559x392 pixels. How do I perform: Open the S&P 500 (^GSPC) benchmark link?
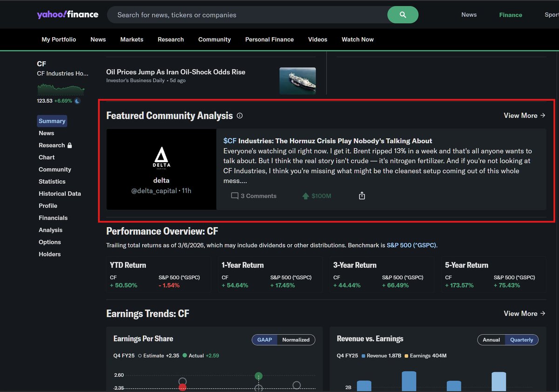(x=412, y=245)
